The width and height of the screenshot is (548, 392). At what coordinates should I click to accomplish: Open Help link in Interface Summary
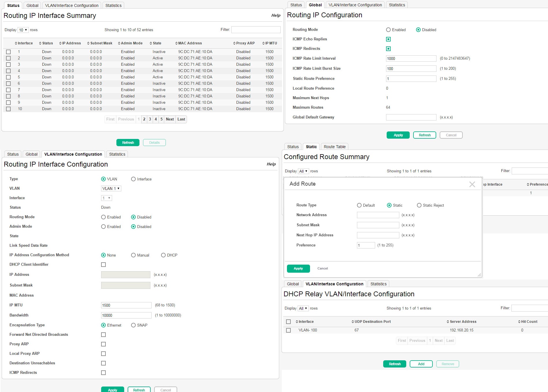click(276, 16)
